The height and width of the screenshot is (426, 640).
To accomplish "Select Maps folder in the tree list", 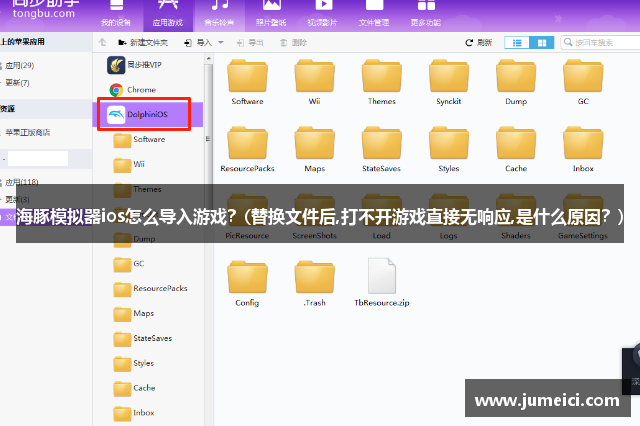I will coord(134,314).
